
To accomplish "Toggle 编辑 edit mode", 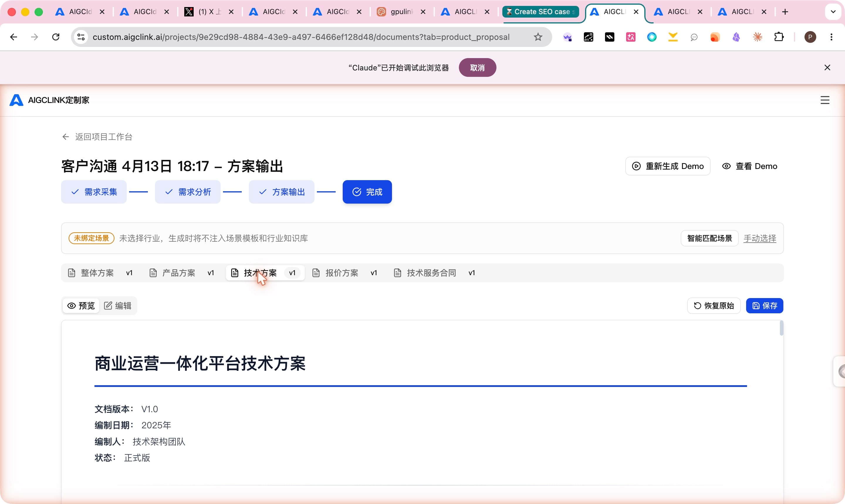I will (118, 306).
